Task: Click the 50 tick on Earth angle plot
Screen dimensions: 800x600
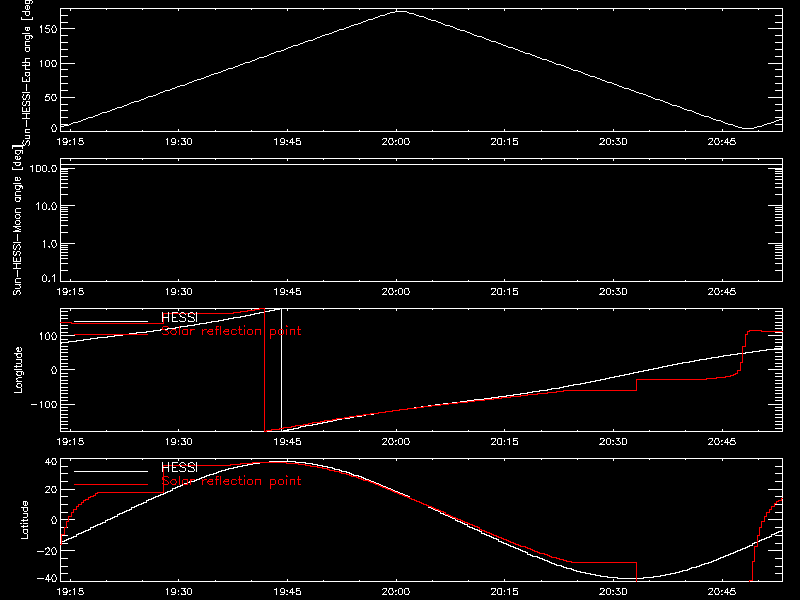Action: coord(51,97)
